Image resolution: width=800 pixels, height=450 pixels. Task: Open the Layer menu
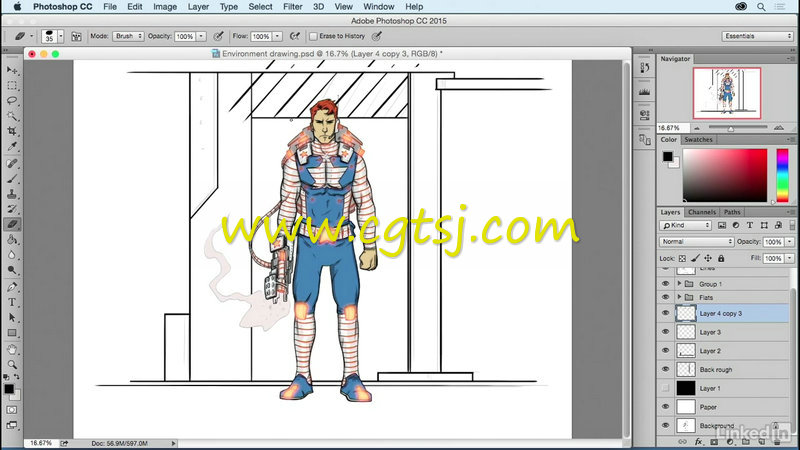click(198, 7)
